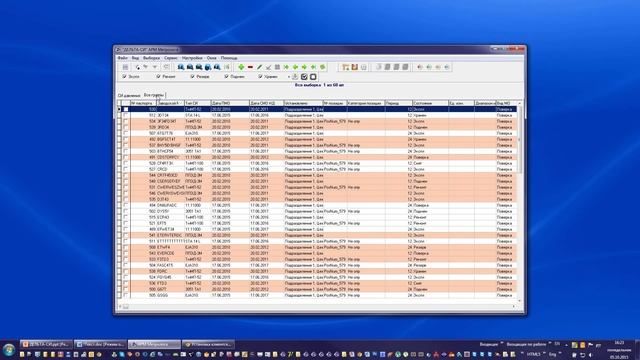Click the red minus delete-record icon
This screenshot has height=360, width=640.
point(250,67)
